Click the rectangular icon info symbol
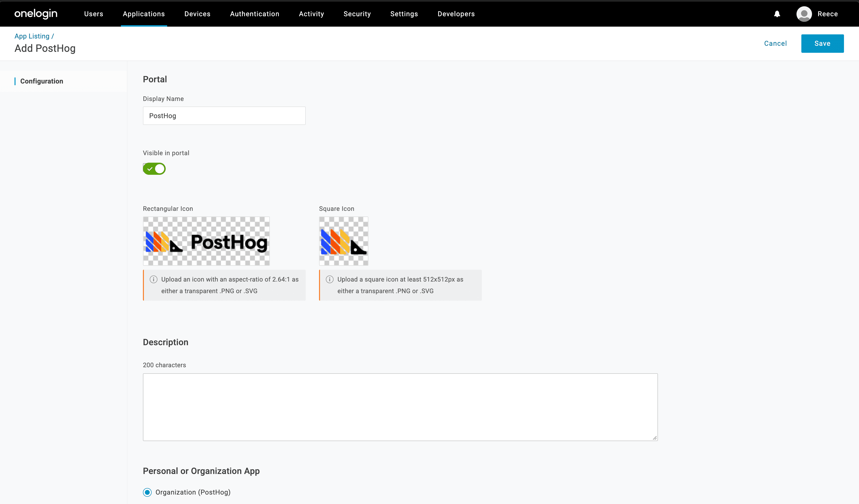Image resolution: width=859 pixels, height=504 pixels. 153,279
